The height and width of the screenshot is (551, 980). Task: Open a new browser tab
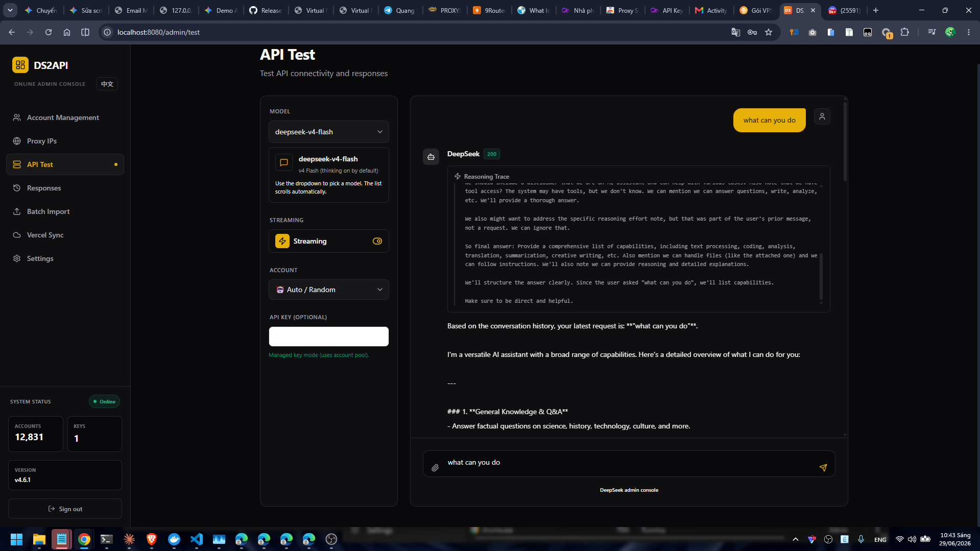pos(876,10)
